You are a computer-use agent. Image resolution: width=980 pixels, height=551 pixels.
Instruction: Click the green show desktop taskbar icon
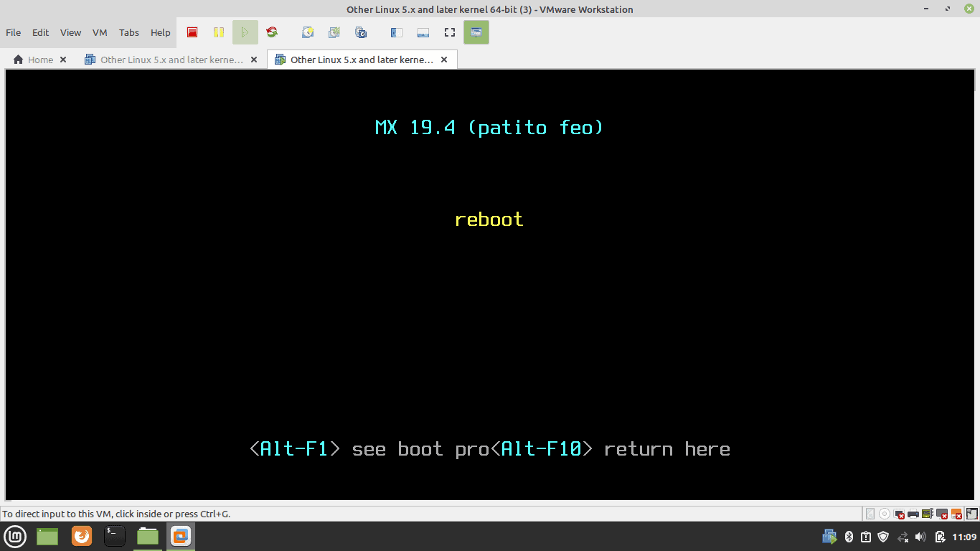pos(47,536)
